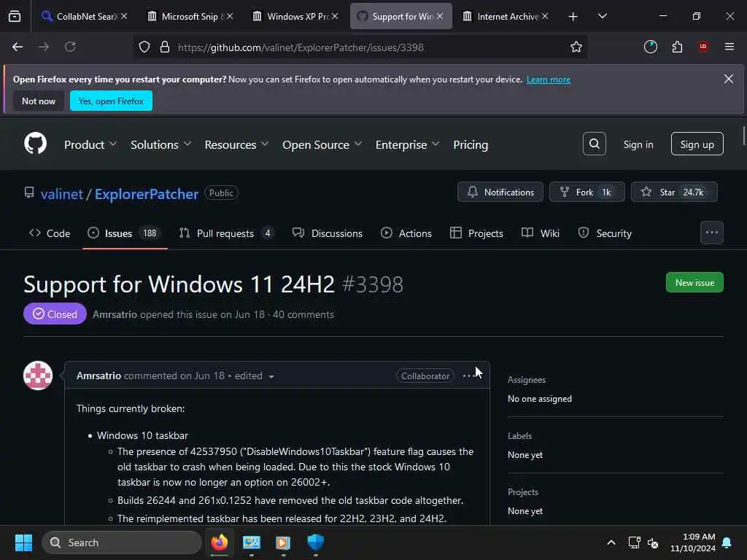
Task: Switch to the Code tab
Action: (x=50, y=233)
